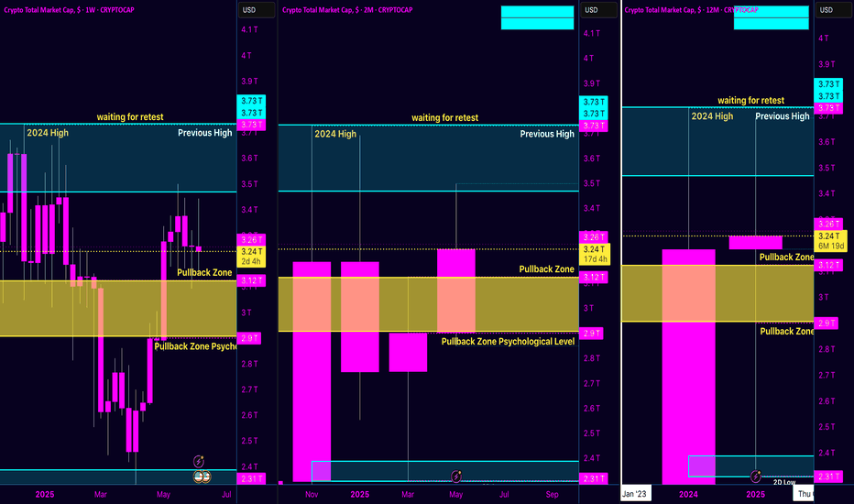This screenshot has width=854, height=504.
Task: Click the 4.1 T tick on 1W price axis
Action: tap(249, 29)
